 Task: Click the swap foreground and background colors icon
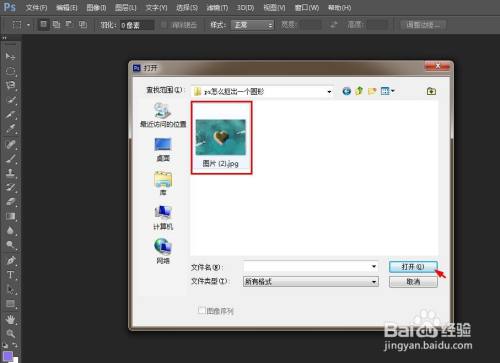(15, 345)
